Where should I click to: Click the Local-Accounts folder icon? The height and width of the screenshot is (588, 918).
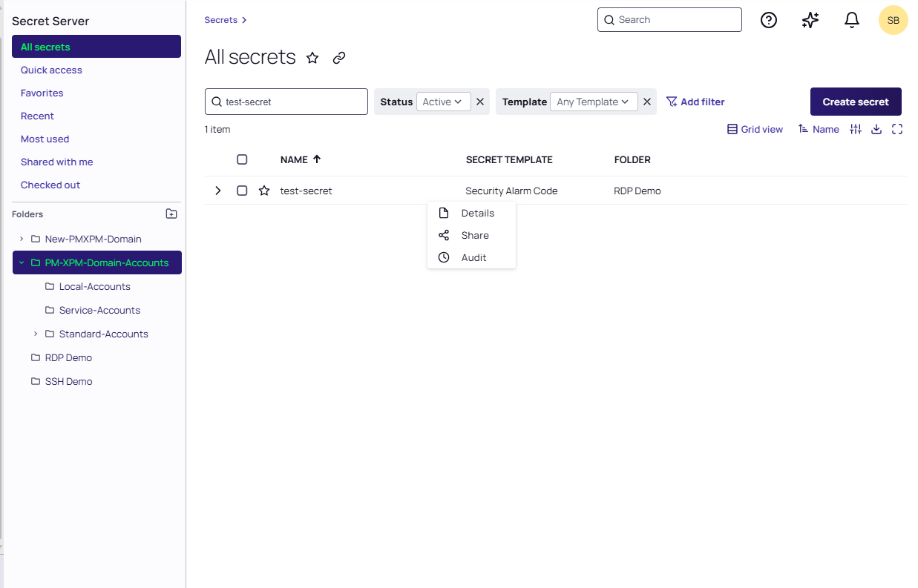coord(50,286)
